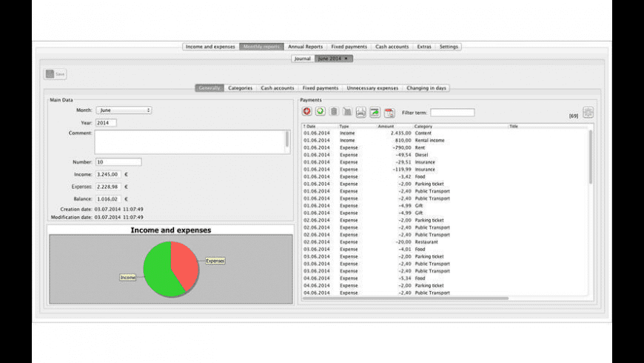Open the top-level Fixed payments tab
The image size is (644, 363).
tap(349, 47)
